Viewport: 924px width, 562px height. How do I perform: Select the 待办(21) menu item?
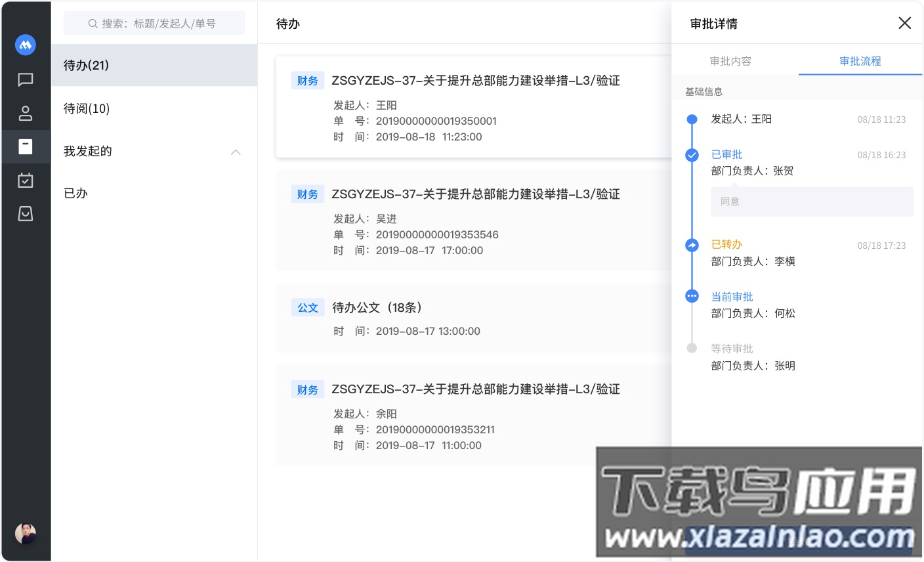pos(86,65)
